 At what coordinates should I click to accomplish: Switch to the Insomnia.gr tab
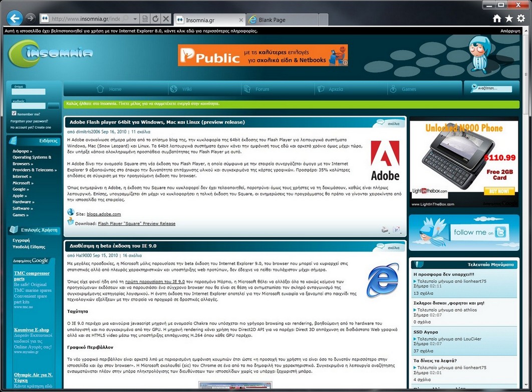209,20
